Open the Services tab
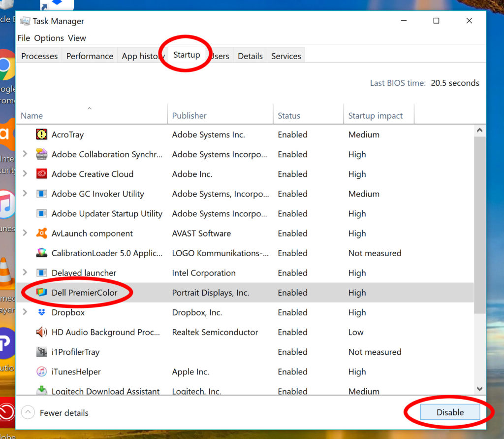Screen dimensions: 504x439 286,56
